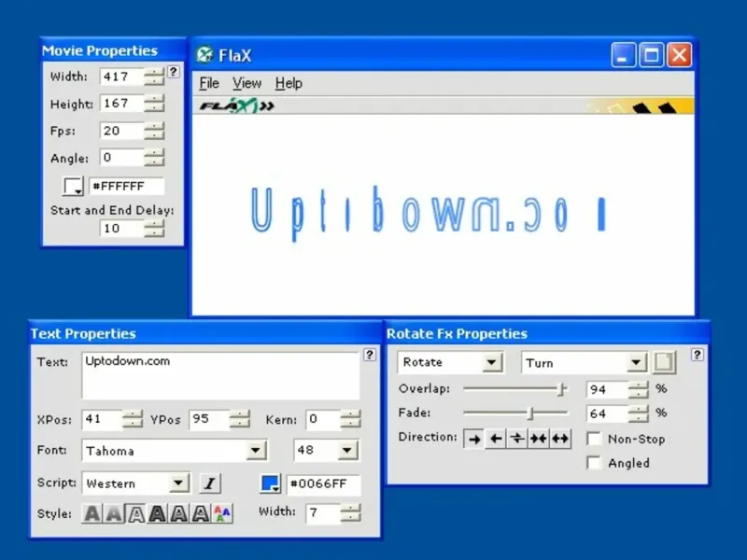Click the Start and End Delay spinner

[x=154, y=229]
